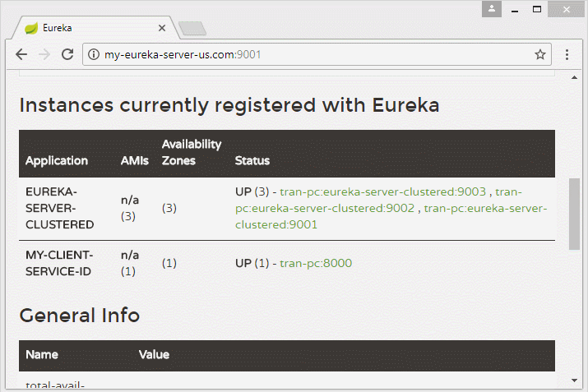Screen dimensions: 588x392
Task: Click the Application column header
Action: (x=57, y=161)
